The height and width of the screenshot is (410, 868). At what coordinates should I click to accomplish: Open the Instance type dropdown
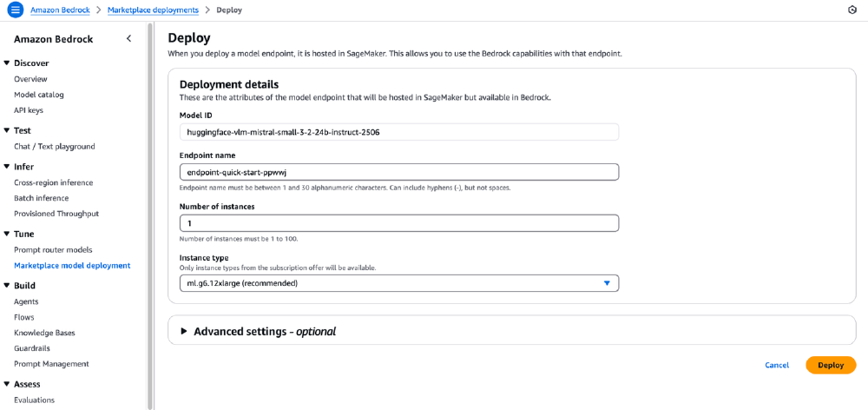pos(398,283)
